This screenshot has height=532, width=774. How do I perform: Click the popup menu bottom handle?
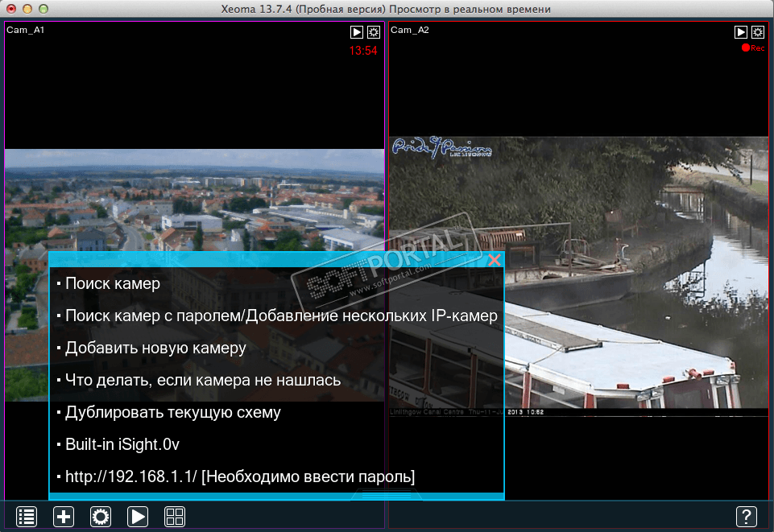(387, 494)
